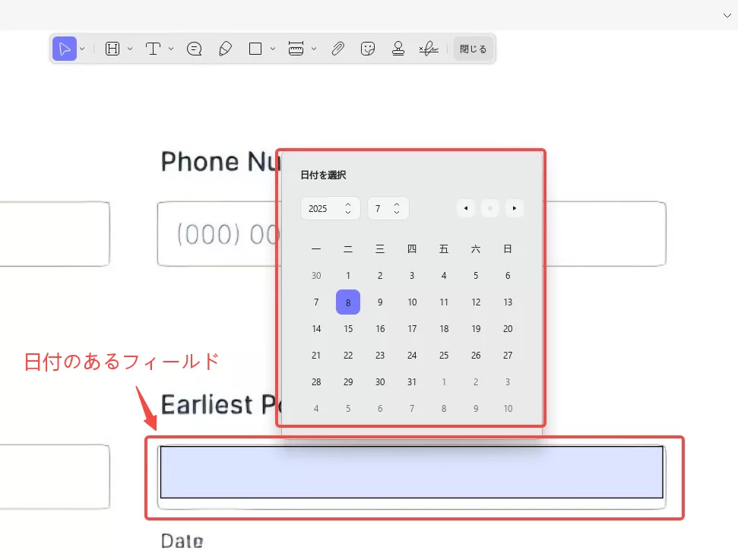
Task: Select date 11 in calendar
Action: point(444,302)
